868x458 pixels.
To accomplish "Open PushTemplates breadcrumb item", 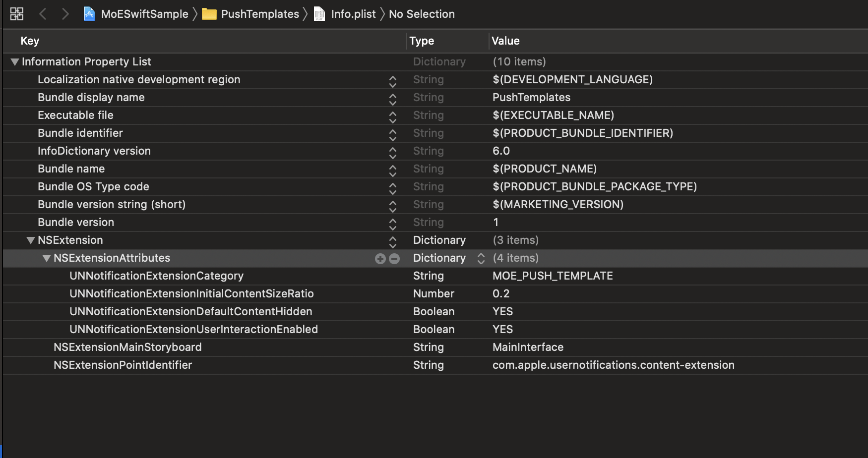I will click(x=260, y=14).
